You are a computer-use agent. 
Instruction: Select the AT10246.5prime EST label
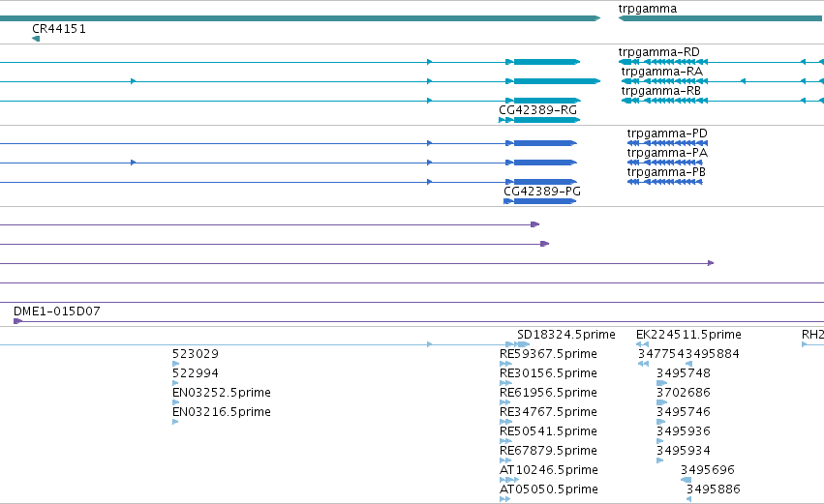point(549,470)
